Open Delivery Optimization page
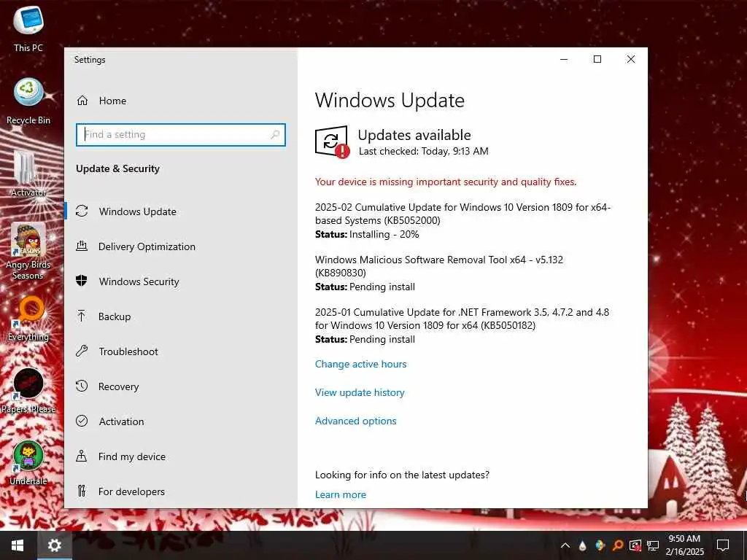The width and height of the screenshot is (747, 560). pos(181,246)
